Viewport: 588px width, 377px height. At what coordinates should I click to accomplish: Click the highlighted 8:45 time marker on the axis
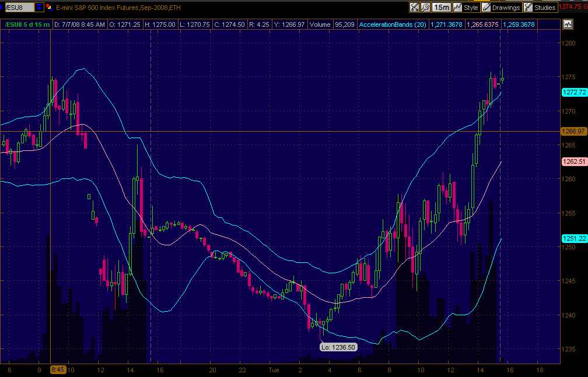pyautogui.click(x=58, y=370)
